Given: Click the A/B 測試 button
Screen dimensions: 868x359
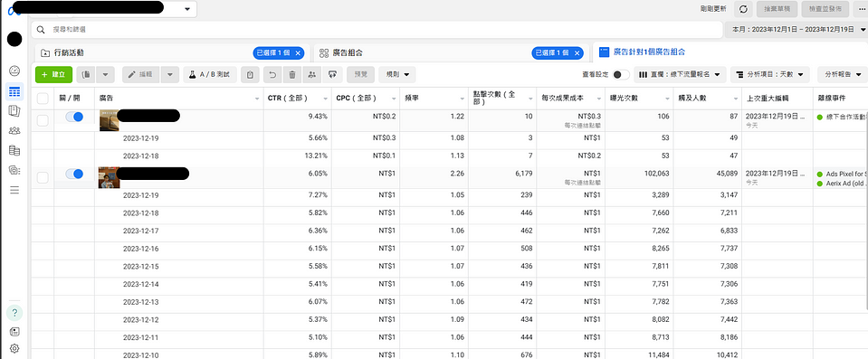Looking at the screenshot, I should 210,74.
